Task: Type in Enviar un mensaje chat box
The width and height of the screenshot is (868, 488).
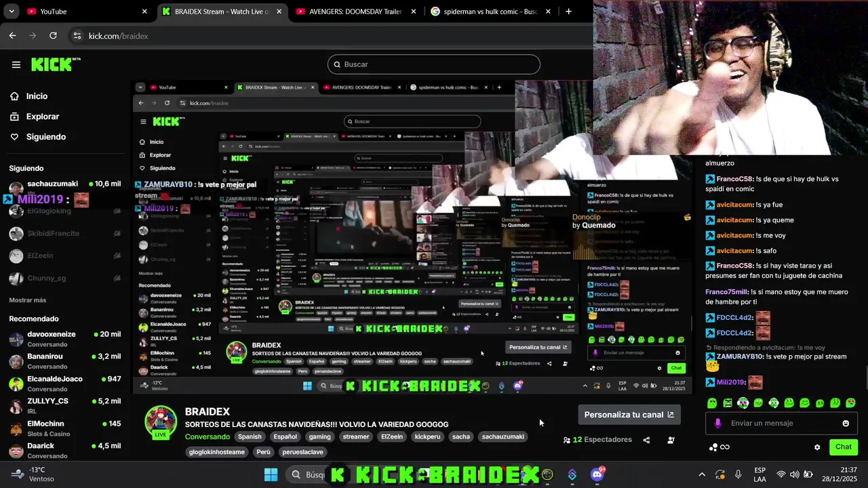Action: point(780,424)
